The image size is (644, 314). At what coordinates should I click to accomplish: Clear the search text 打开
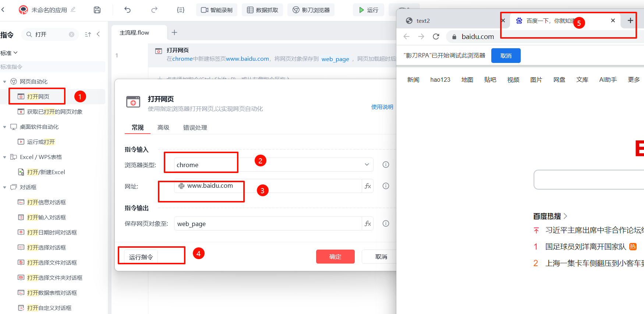[x=71, y=34]
